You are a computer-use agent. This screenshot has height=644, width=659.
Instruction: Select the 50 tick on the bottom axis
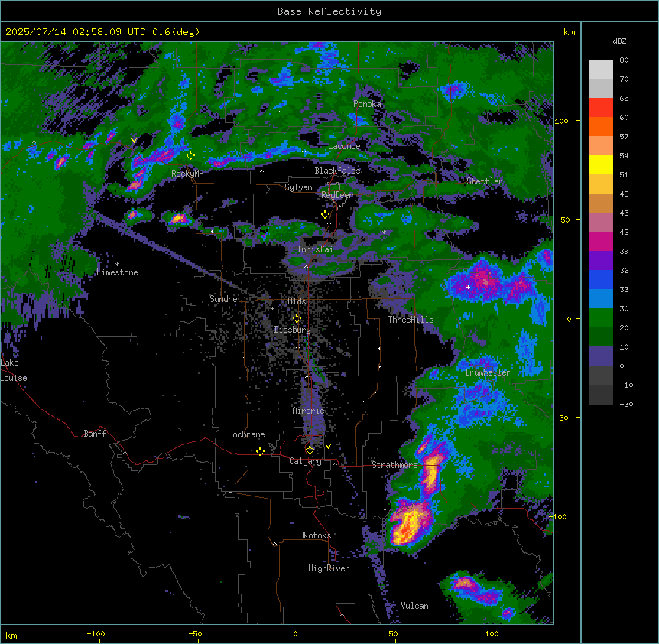pos(394,633)
